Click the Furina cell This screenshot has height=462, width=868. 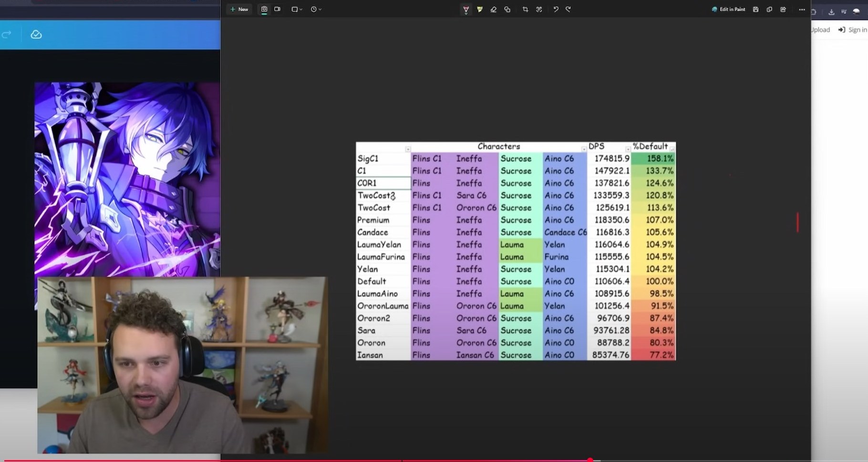tap(565, 257)
